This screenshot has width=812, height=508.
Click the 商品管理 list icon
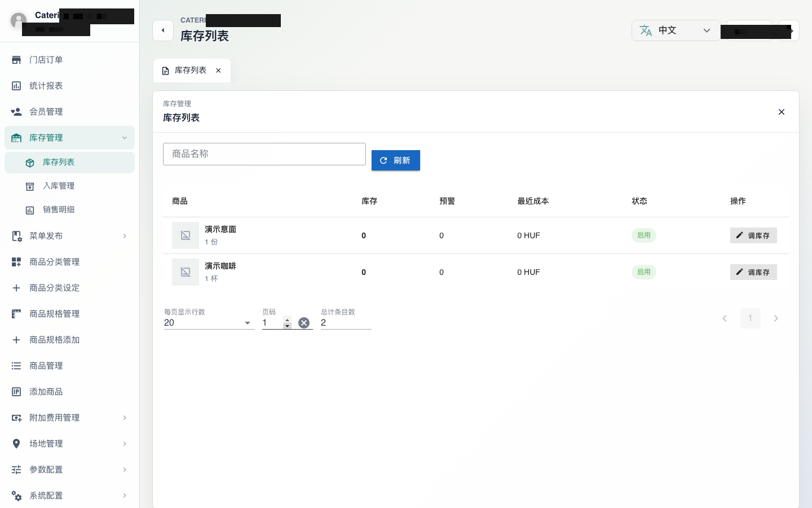16,366
